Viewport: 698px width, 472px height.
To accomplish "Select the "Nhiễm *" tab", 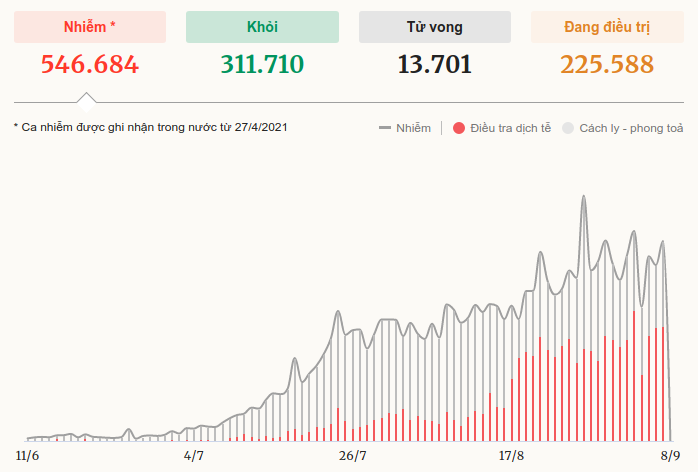I will [90, 27].
